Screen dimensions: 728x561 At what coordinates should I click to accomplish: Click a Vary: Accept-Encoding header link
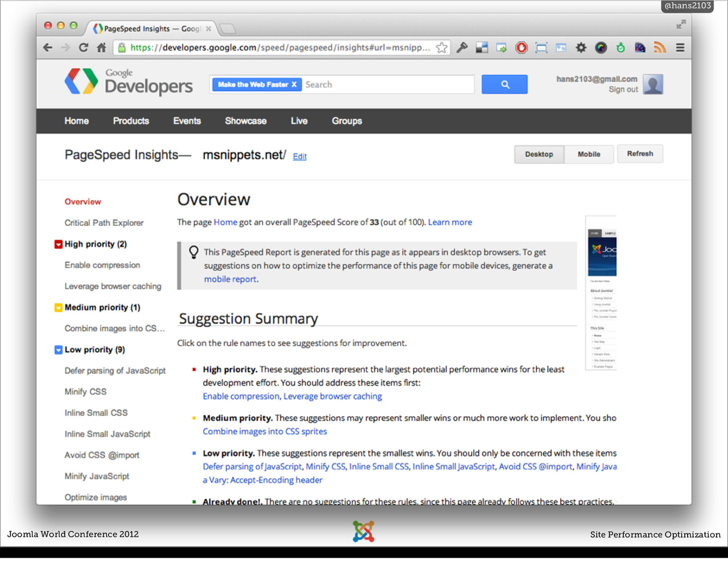(263, 480)
